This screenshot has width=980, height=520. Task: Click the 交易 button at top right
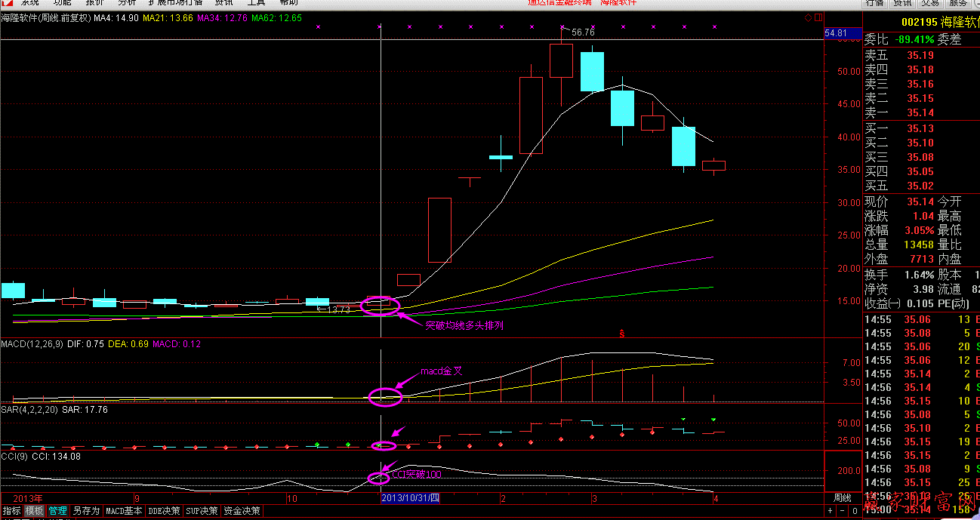930,3
